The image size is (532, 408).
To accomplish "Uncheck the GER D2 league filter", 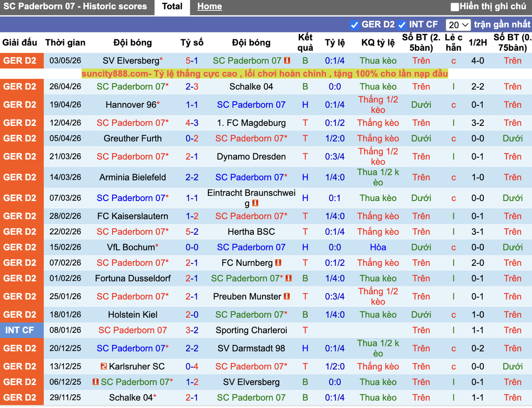I will tap(355, 25).
